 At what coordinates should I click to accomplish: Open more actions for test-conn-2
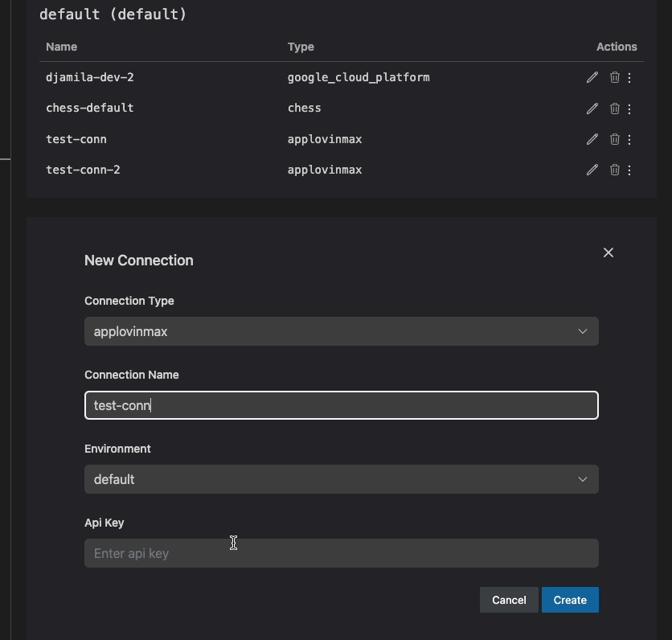pos(629,170)
